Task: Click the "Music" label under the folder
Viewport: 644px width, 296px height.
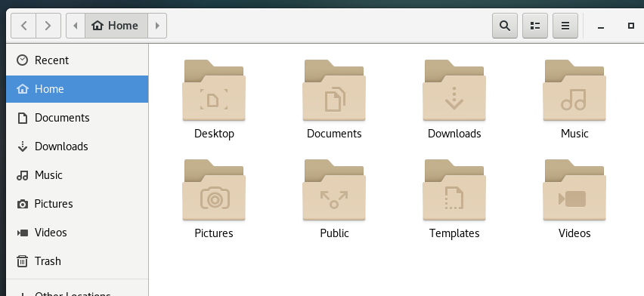Action: pos(574,134)
